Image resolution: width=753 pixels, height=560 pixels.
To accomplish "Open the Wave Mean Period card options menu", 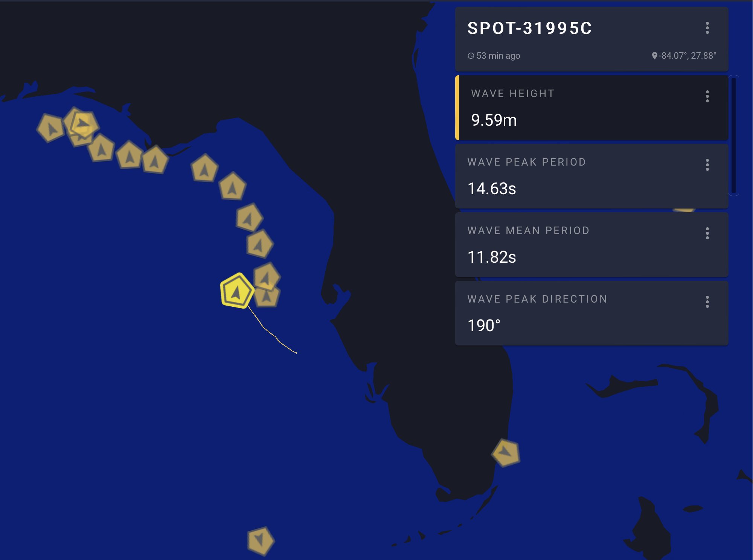I will [707, 233].
